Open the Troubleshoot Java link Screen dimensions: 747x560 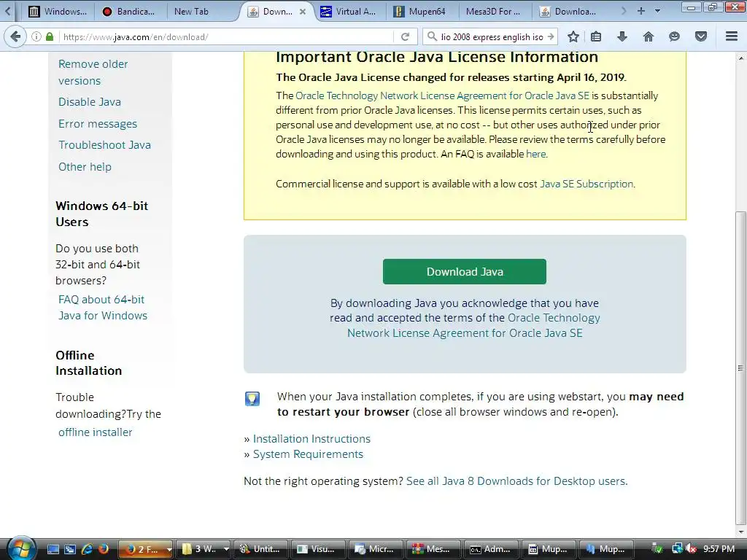point(104,145)
